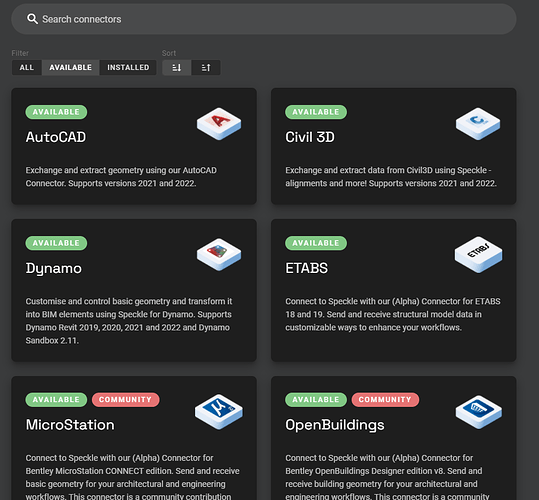Click the Sort label
Screen dimensions: 539x500
[169, 53]
